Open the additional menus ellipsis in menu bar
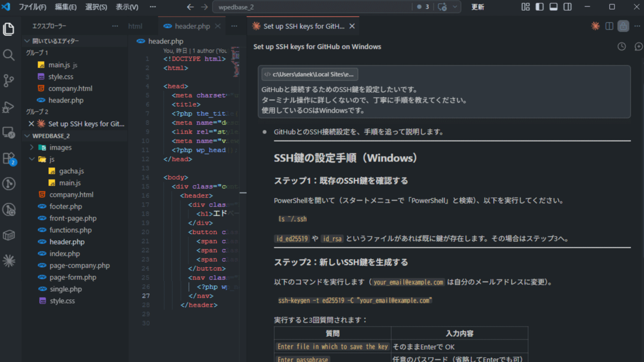 [153, 7]
